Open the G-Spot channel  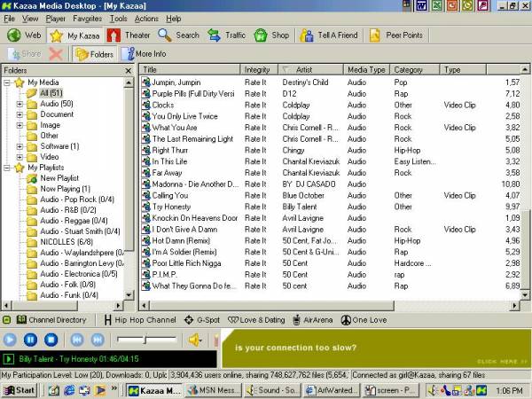(x=202, y=320)
